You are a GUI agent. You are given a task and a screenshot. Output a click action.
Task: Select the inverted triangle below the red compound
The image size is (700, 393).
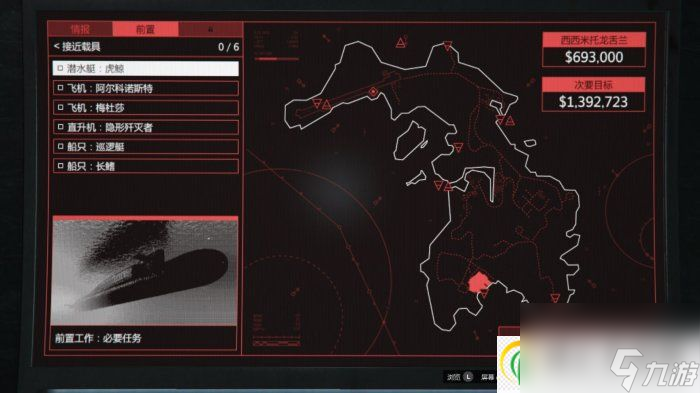click(484, 293)
